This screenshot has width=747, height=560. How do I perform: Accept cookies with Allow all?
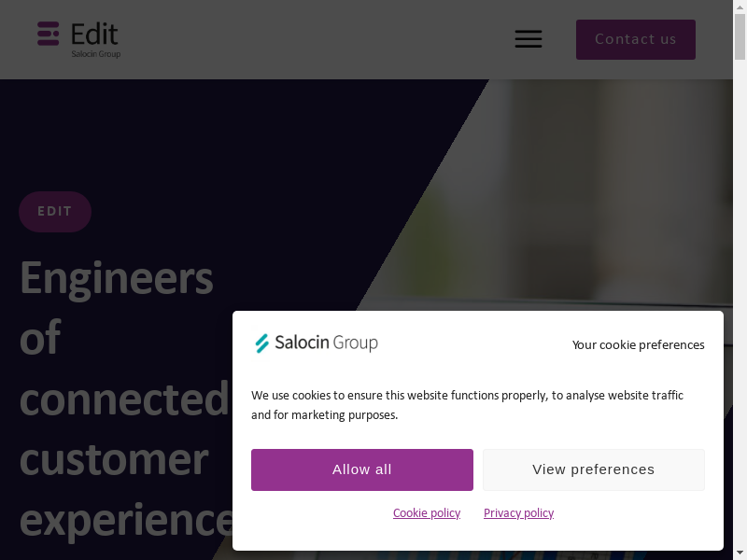362,469
